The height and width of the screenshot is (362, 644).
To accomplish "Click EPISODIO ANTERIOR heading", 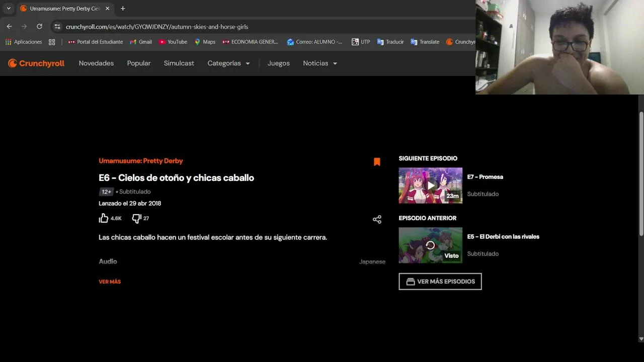I will pos(428,218).
